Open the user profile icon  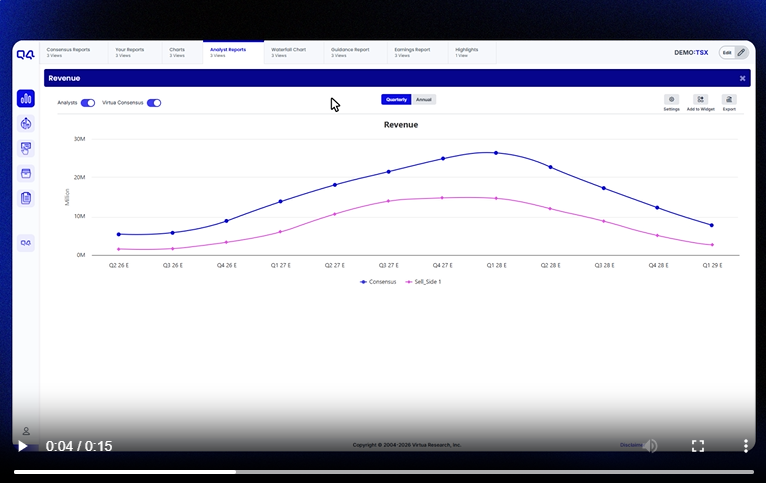tap(26, 431)
